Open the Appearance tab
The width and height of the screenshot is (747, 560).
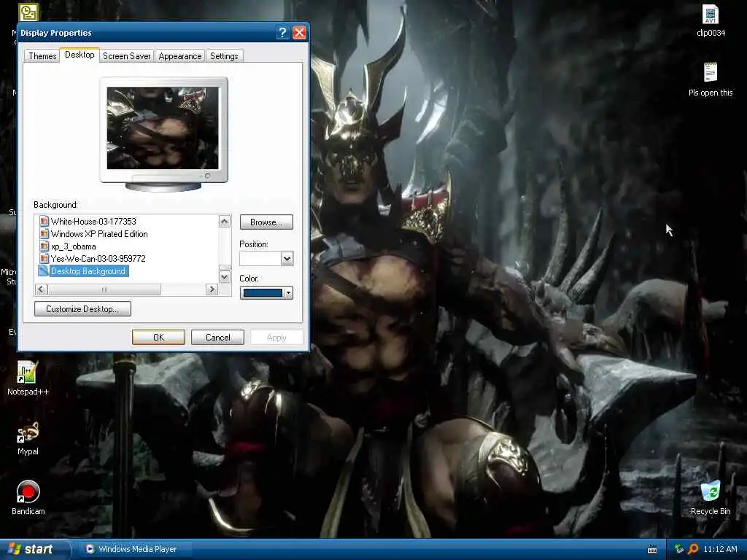point(179,55)
